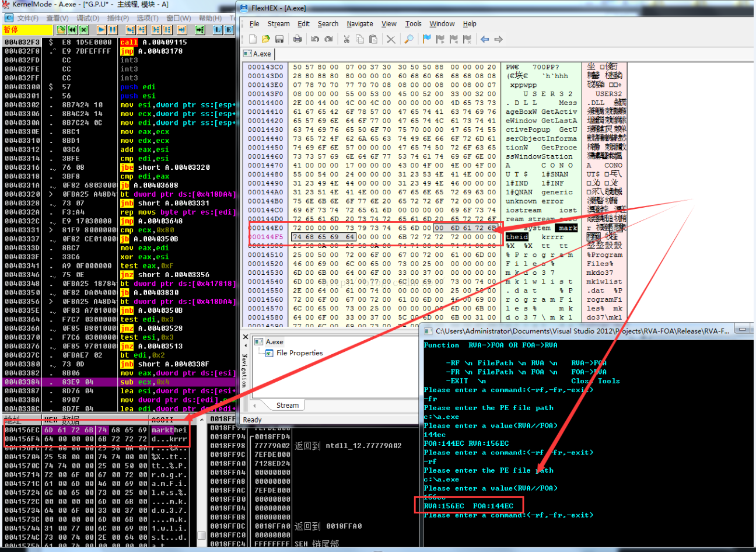Open Tools menu in FlexHEX
Image resolution: width=756 pixels, height=552 pixels.
tap(413, 24)
